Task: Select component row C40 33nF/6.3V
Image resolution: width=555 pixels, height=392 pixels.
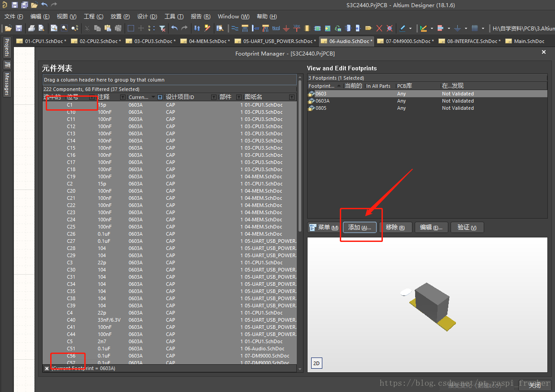Action: pyautogui.click(x=170, y=320)
